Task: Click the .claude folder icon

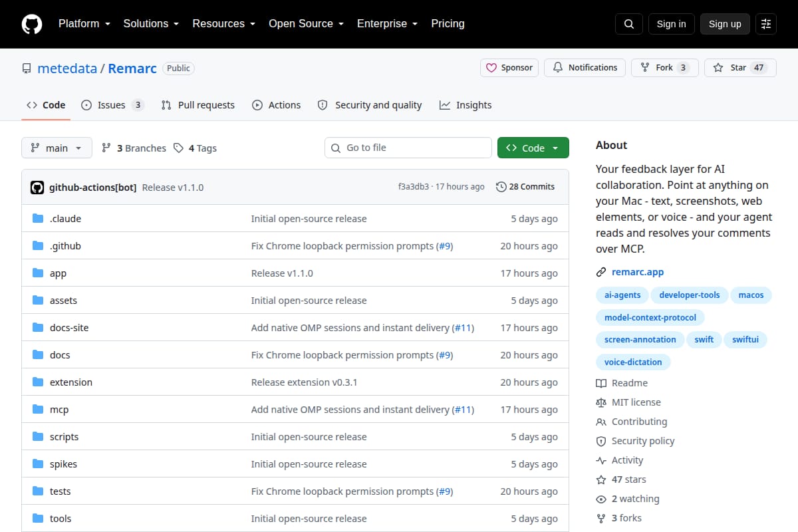Action: [38, 219]
